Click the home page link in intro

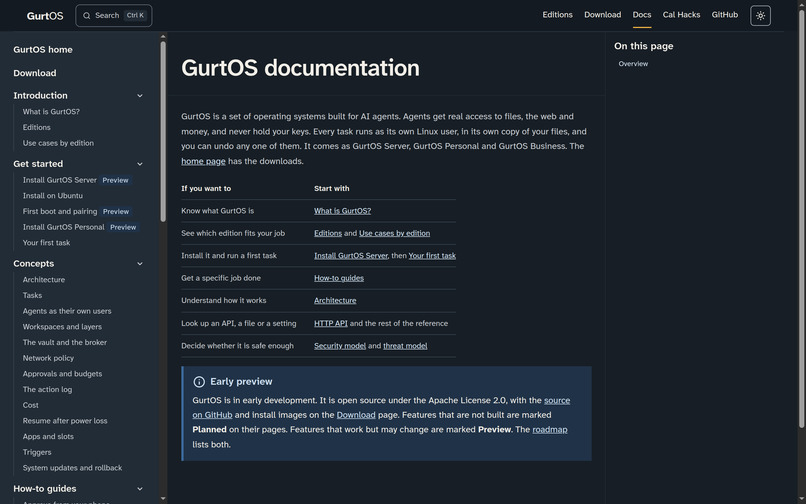tap(203, 161)
